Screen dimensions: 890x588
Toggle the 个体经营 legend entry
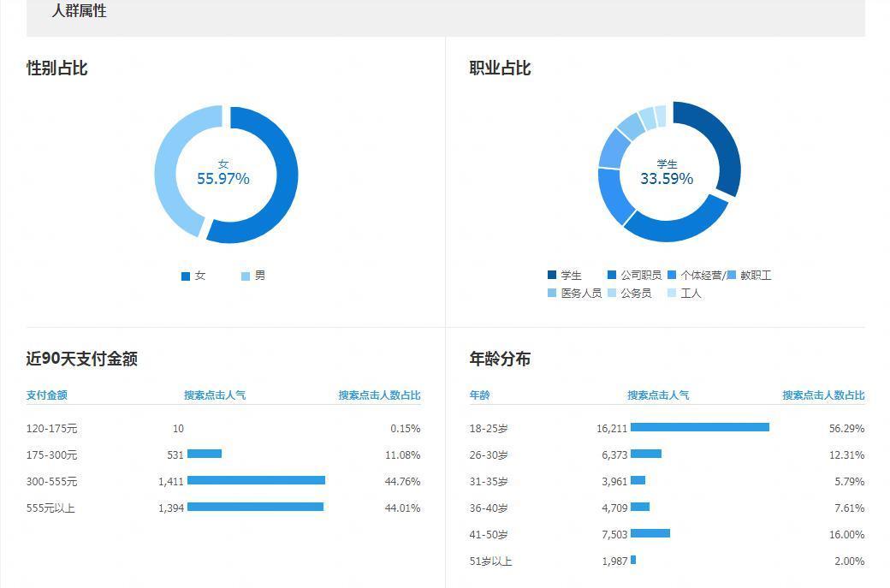(696, 276)
